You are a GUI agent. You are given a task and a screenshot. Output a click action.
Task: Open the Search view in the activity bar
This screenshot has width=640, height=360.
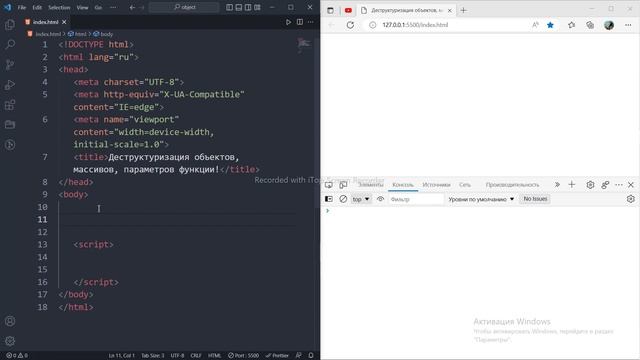tap(10, 44)
